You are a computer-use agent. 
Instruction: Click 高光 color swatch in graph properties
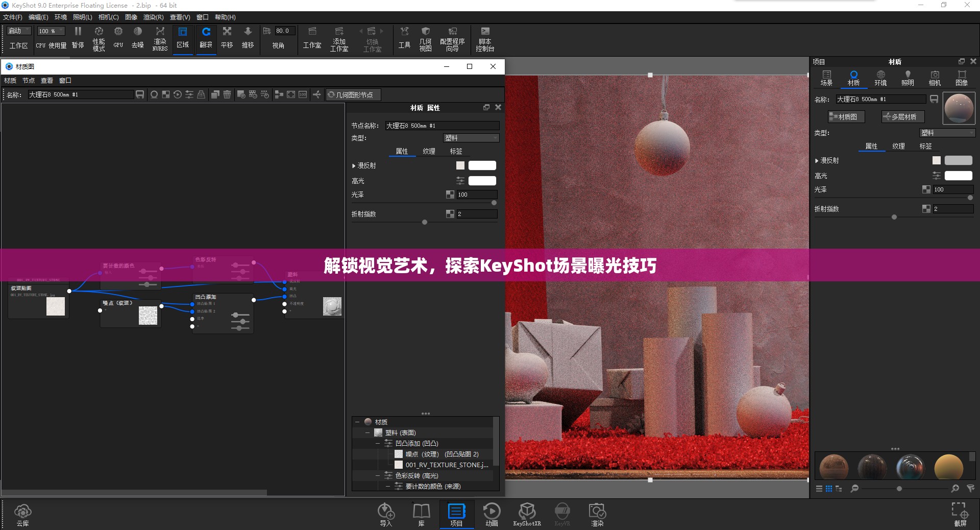pos(482,181)
